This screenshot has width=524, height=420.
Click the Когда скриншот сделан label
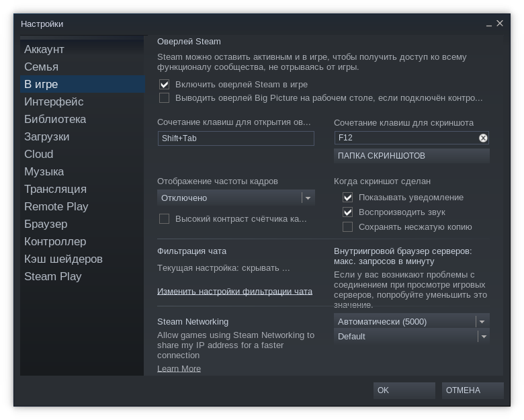click(382, 181)
